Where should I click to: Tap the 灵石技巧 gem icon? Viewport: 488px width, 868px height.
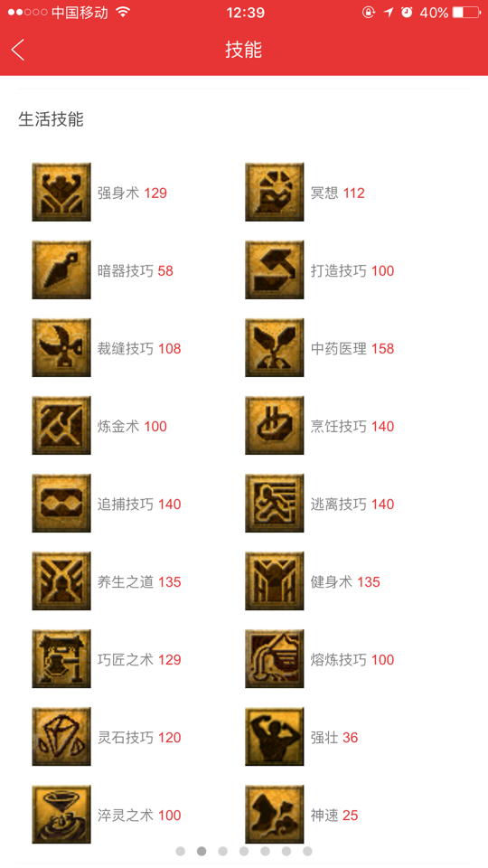tap(61, 737)
